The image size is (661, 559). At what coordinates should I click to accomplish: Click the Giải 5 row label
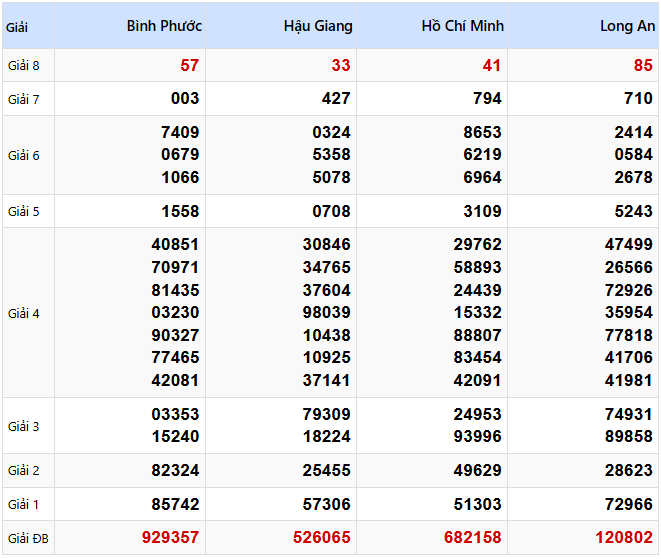[x=23, y=212]
